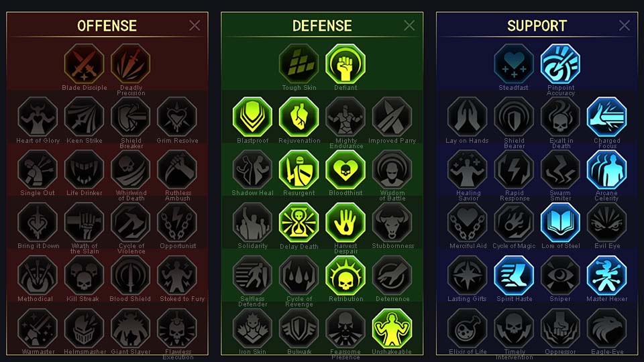The width and height of the screenshot is (644, 362).
Task: Disable the Pinpoint Accuracy mastery
Action: point(560,64)
